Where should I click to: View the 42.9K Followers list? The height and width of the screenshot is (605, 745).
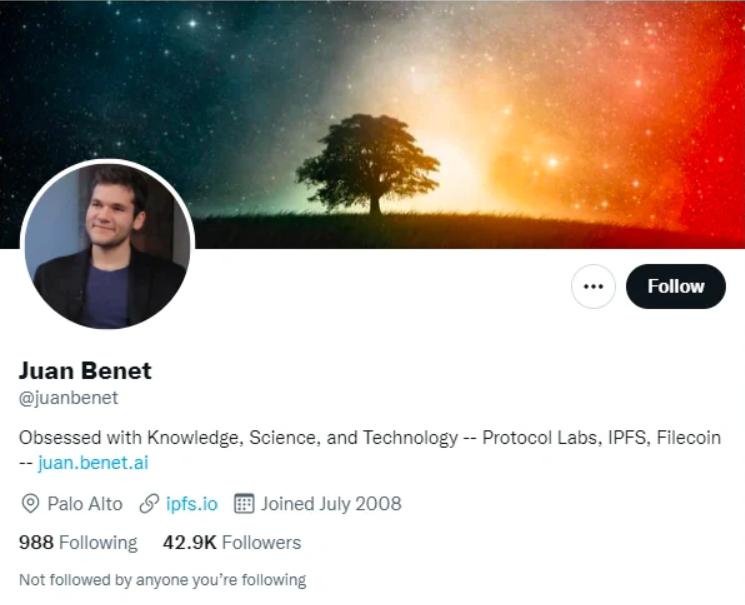(x=231, y=543)
